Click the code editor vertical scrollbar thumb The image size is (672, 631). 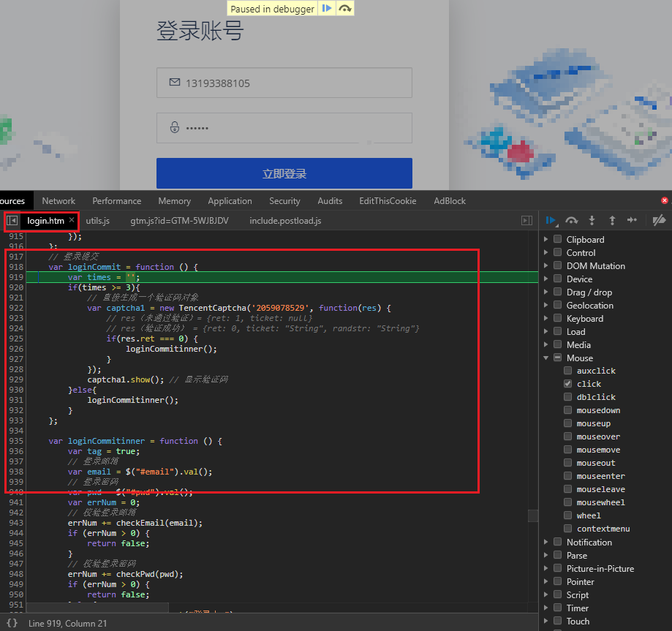533,515
